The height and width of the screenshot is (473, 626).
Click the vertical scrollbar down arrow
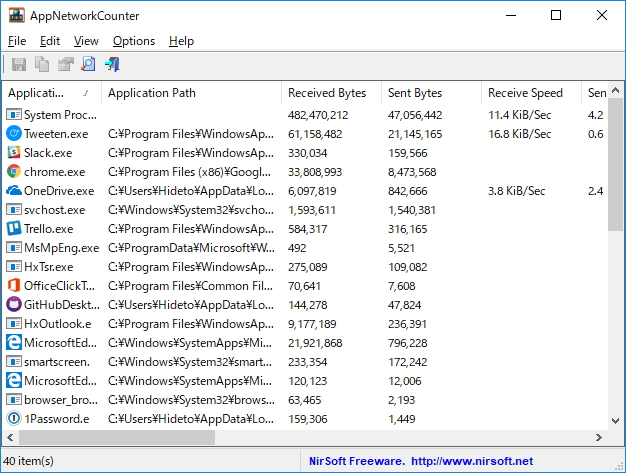(x=616, y=421)
